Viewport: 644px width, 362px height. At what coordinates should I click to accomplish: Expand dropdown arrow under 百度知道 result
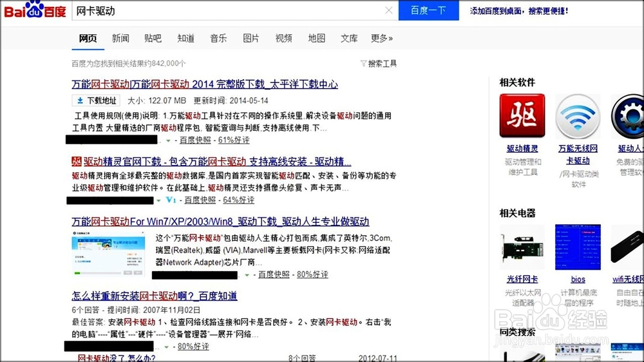(x=166, y=347)
